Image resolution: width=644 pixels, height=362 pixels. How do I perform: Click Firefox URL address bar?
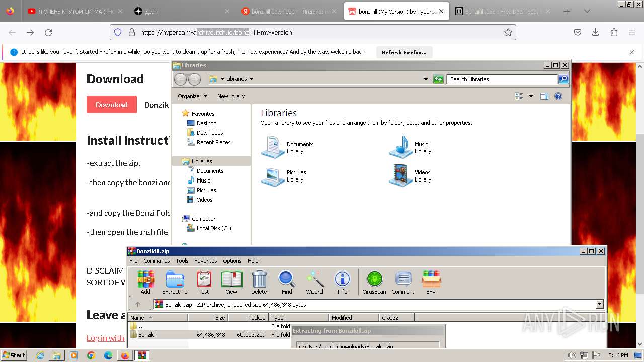point(313,32)
